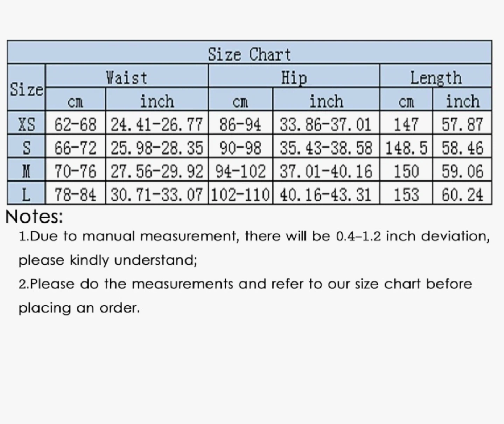Click the 33.86-37.01 hip inch cell
The image size is (504, 424).
(x=326, y=124)
